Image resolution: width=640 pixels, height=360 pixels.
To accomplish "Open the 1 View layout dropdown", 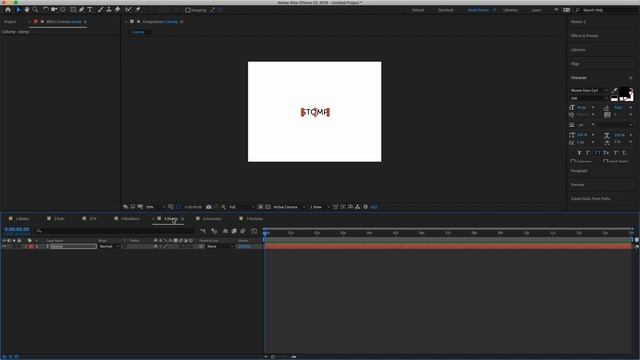I will pyautogui.click(x=320, y=207).
